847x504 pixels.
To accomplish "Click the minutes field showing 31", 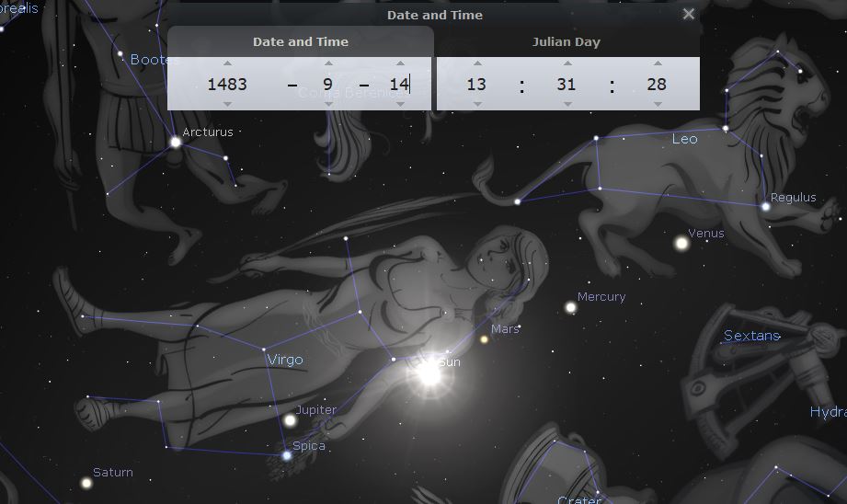I will (567, 85).
